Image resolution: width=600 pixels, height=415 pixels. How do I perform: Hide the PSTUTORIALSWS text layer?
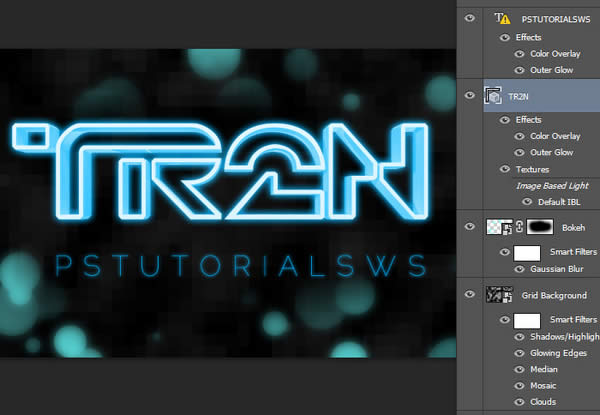coord(469,18)
